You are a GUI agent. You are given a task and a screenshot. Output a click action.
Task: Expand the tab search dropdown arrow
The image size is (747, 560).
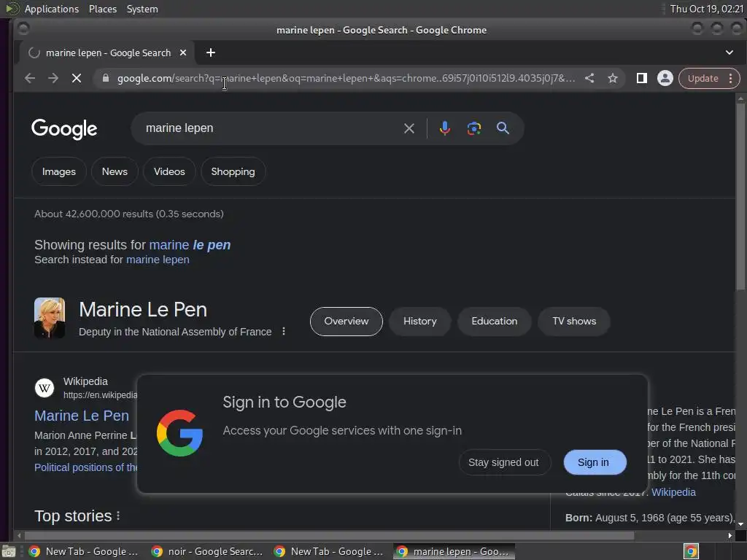coord(729,52)
